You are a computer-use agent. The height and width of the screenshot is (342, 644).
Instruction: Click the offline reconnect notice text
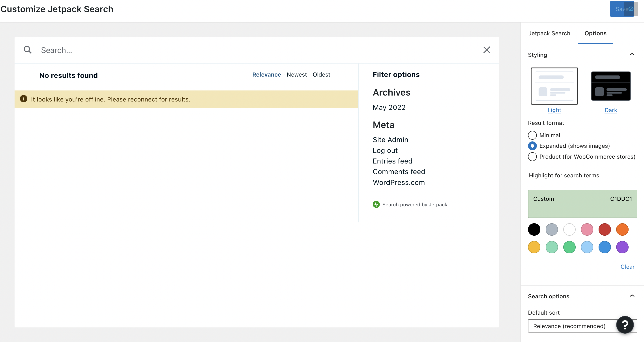click(110, 99)
